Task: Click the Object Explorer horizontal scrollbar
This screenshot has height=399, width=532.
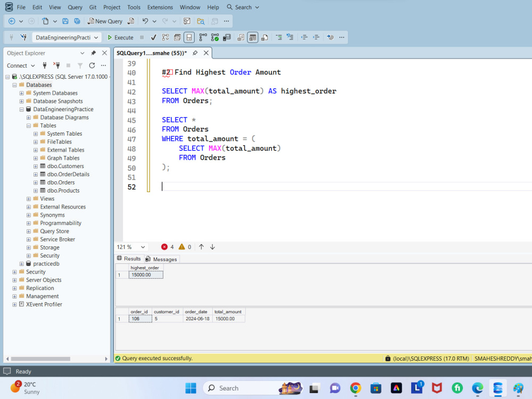Action: click(40, 359)
